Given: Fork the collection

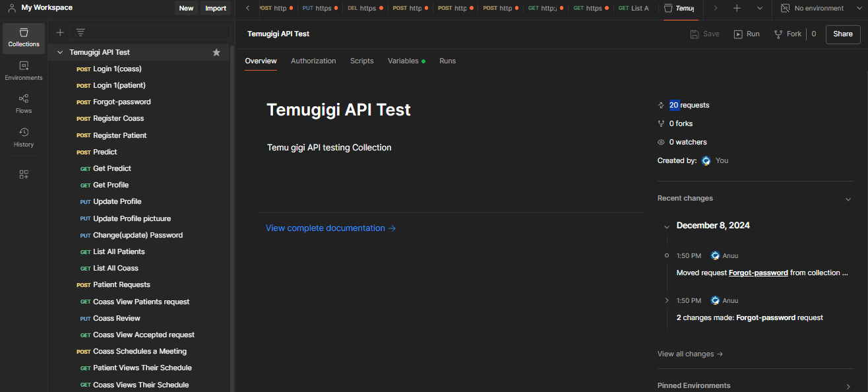Looking at the screenshot, I should coord(788,34).
